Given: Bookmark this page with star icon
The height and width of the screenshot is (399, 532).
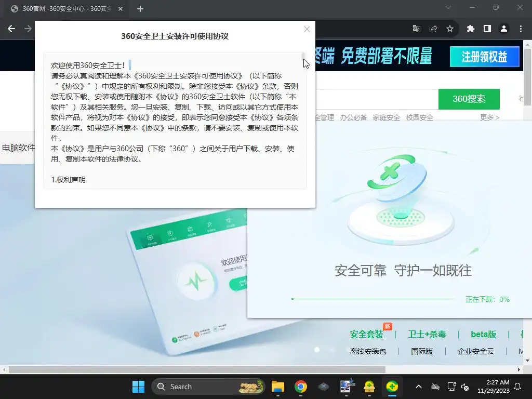Looking at the screenshot, I should [450, 29].
